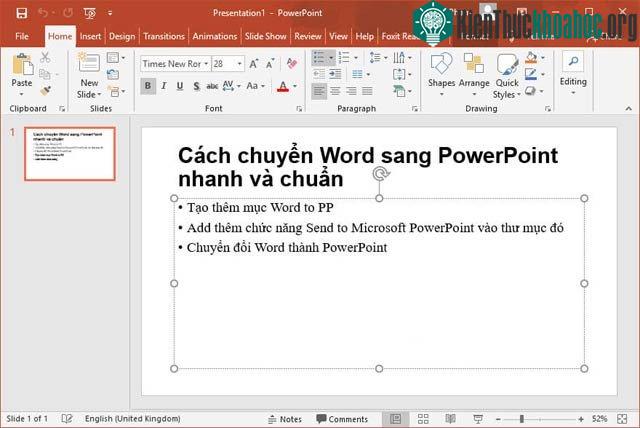Toggle the Notes pane
The width and height of the screenshot is (640, 428).
pyautogui.click(x=285, y=419)
